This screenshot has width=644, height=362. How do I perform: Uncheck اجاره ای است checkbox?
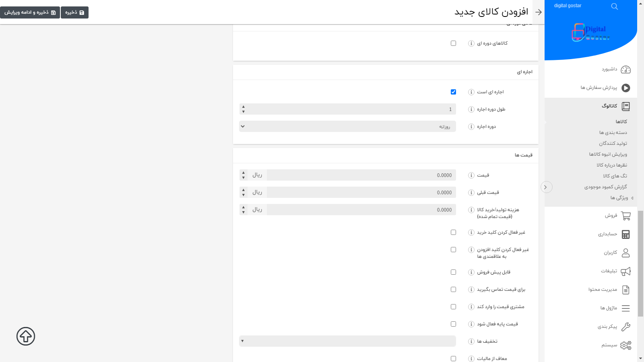point(453,92)
